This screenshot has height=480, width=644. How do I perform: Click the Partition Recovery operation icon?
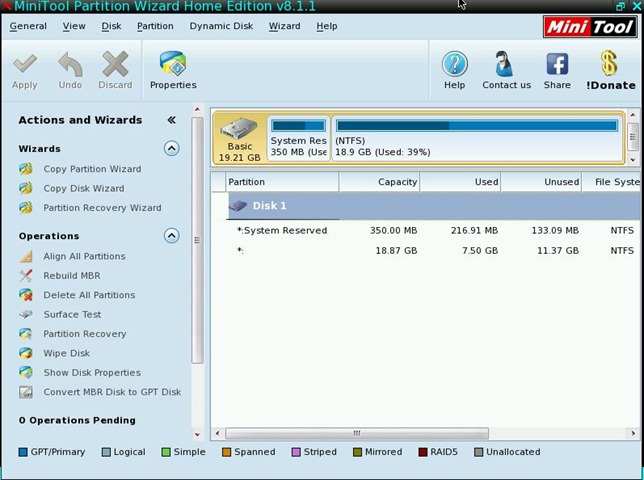pos(25,333)
